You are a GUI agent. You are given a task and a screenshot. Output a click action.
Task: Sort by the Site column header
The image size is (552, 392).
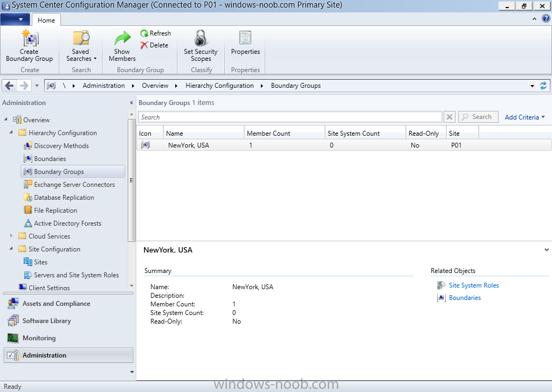click(462, 133)
